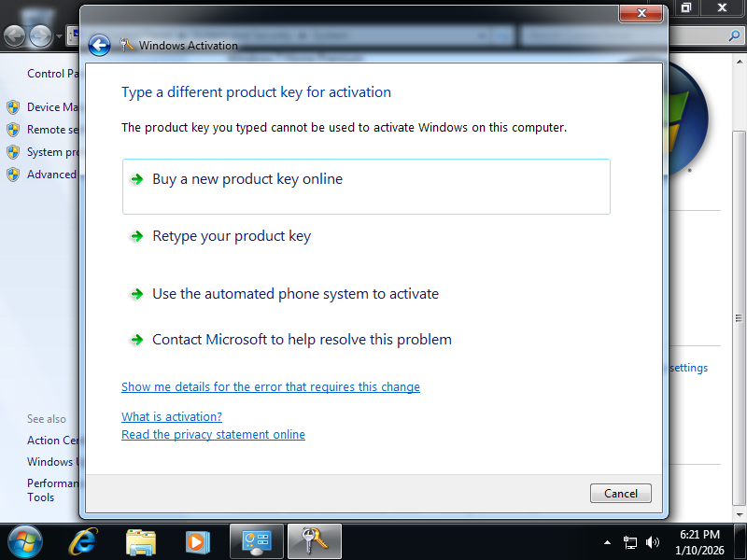Screen dimensions: 747x560
Task: Click the System window vertical scrollbar thumb
Action: 739,317
